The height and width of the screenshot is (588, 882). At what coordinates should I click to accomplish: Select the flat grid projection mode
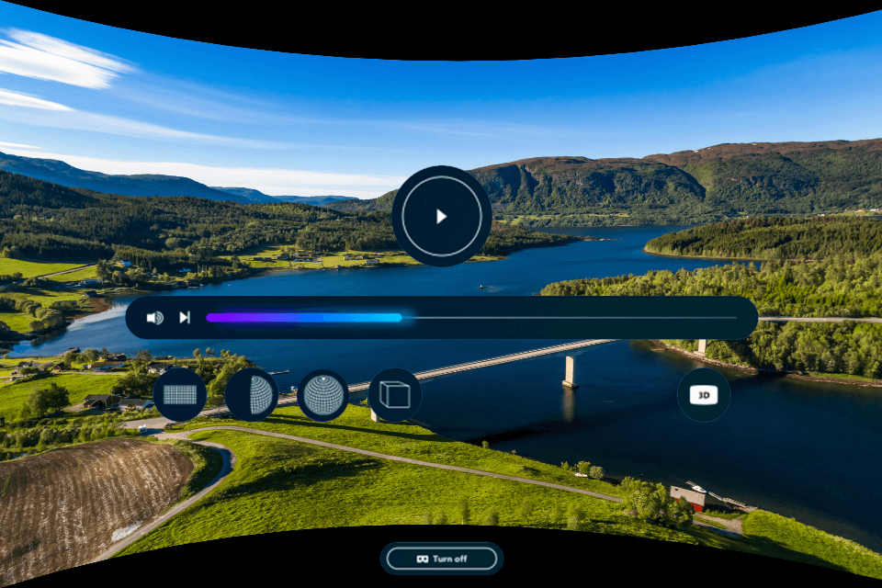click(180, 395)
